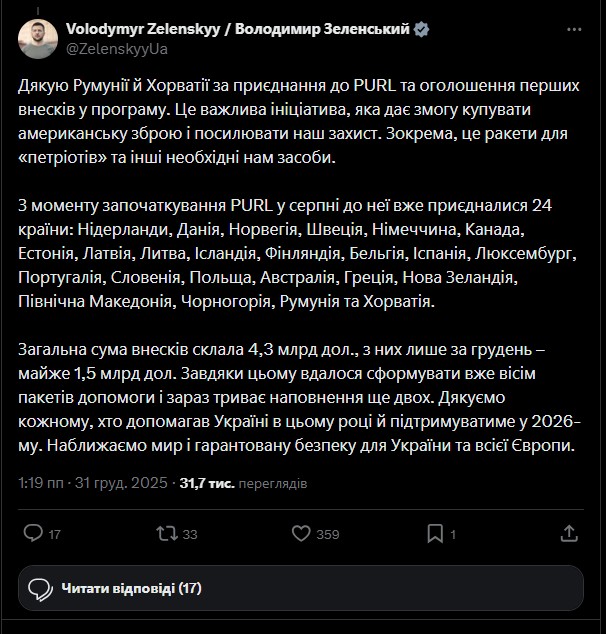606x634 pixels.
Task: Click the blue verified badge
Action: click(422, 30)
